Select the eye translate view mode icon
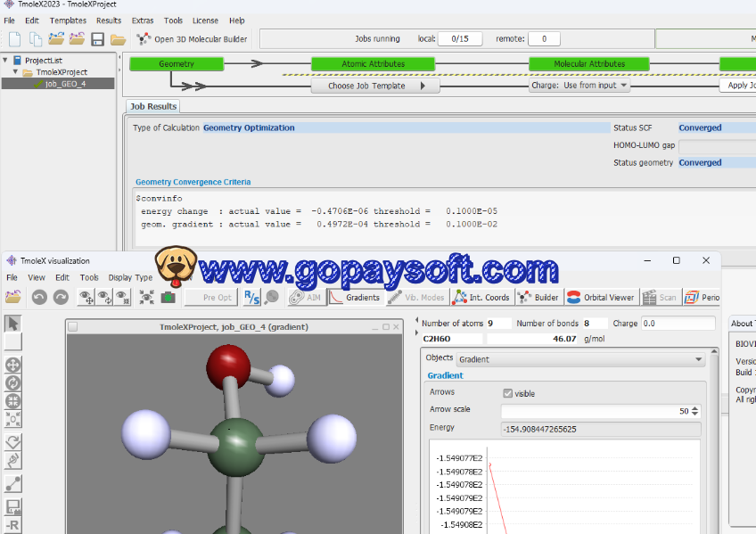This screenshot has width=756, height=534. coord(86,298)
